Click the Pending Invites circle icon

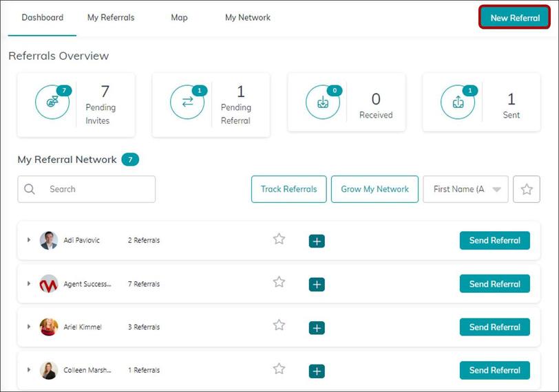[52, 102]
